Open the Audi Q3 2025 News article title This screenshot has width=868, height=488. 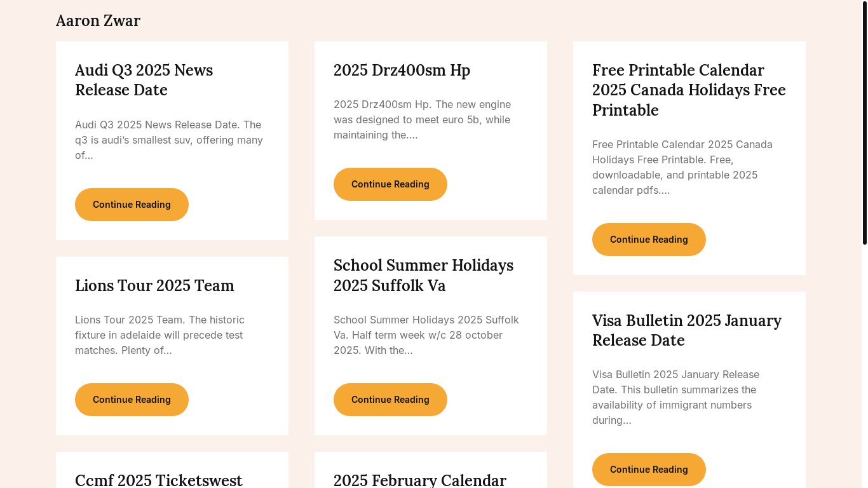(144, 80)
